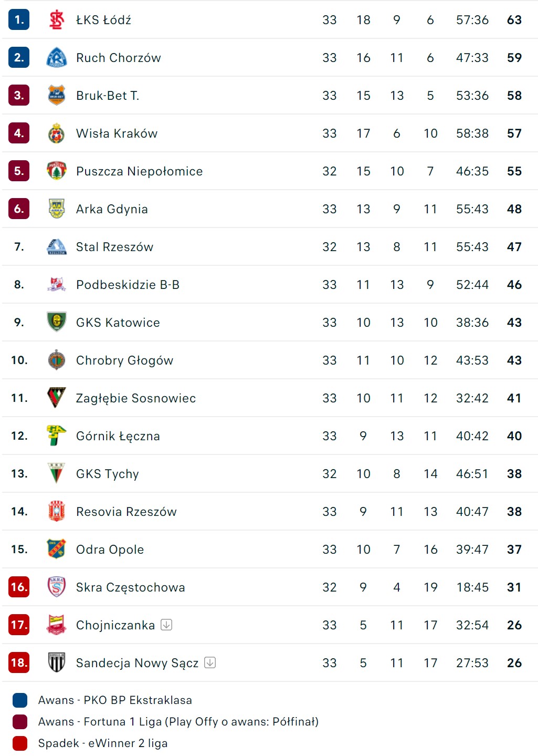Click the red eWinner 2 liga relegation swatch

[x=20, y=743]
